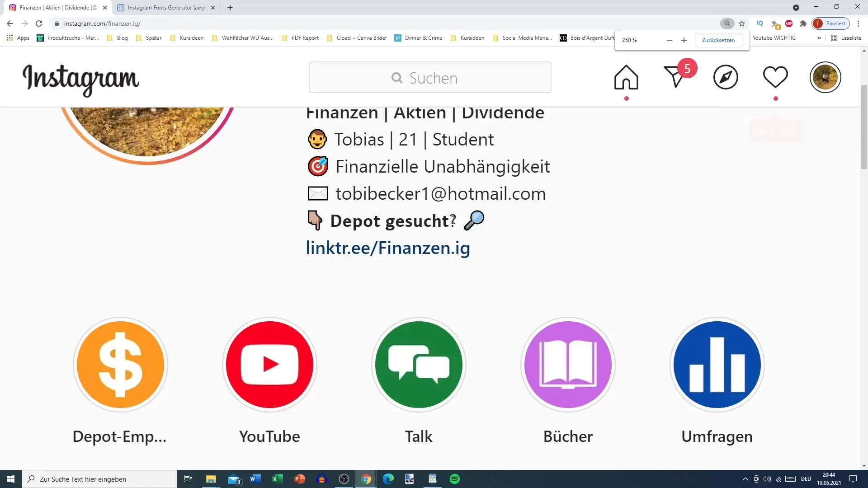Image resolution: width=868 pixels, height=488 pixels.
Task: Go back in browser history
Action: pos(10,23)
